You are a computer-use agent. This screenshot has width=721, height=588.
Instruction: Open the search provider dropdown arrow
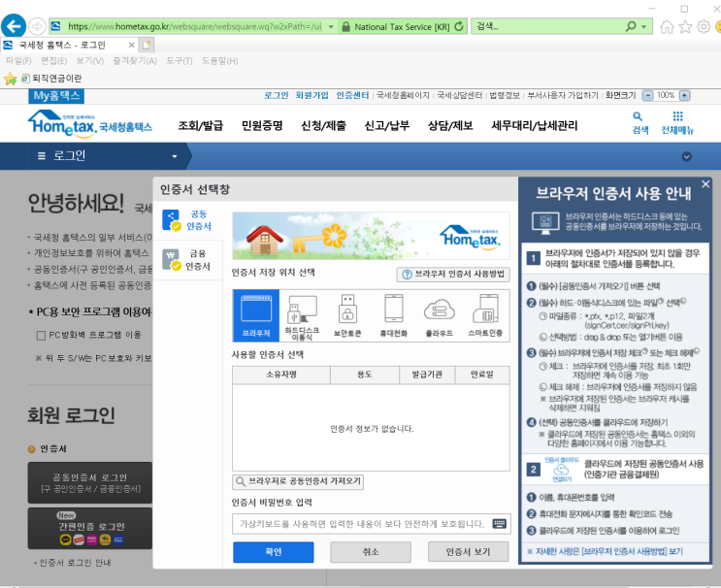(x=643, y=26)
